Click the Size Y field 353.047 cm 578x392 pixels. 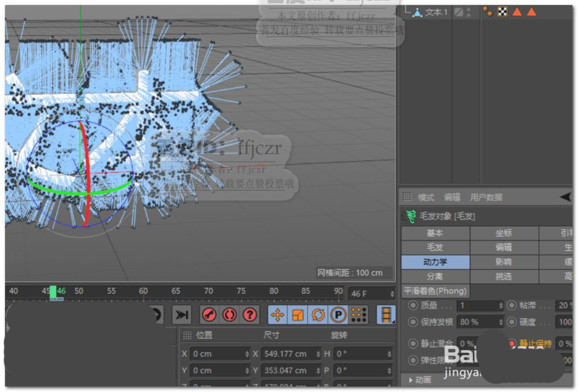click(x=291, y=370)
